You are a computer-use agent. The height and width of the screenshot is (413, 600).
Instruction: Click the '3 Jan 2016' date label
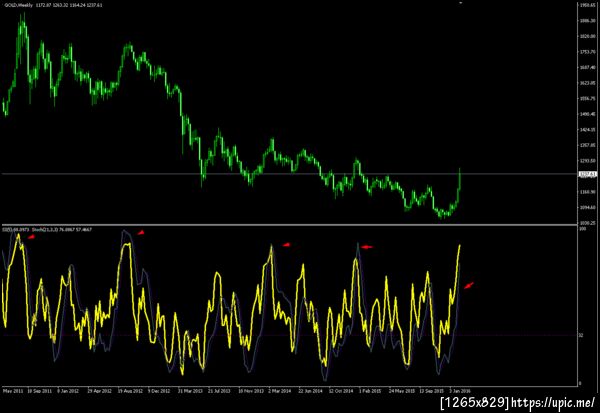(460, 391)
